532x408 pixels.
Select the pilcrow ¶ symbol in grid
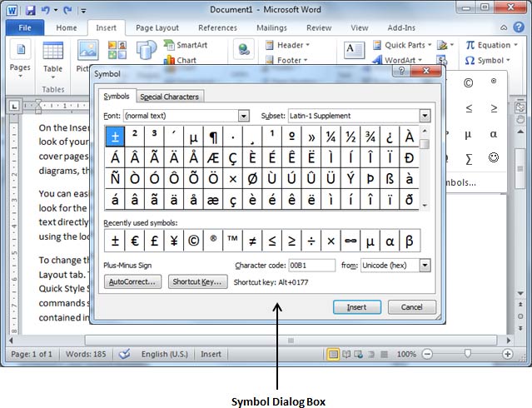coord(213,137)
